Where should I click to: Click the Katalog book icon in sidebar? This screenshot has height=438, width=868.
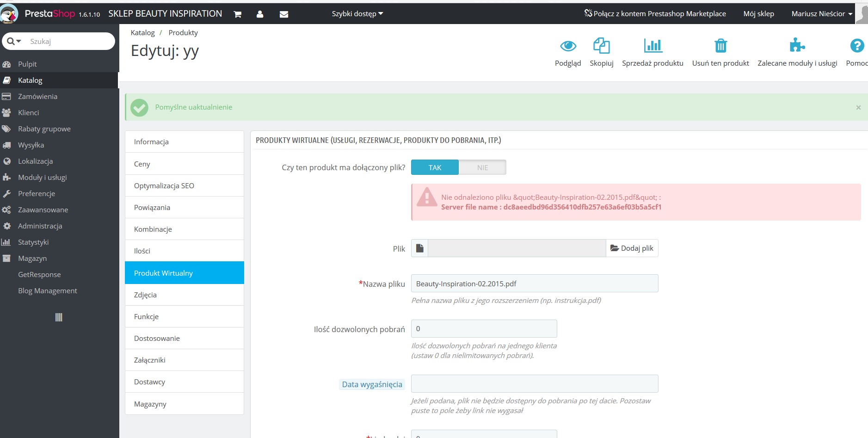tap(6, 80)
